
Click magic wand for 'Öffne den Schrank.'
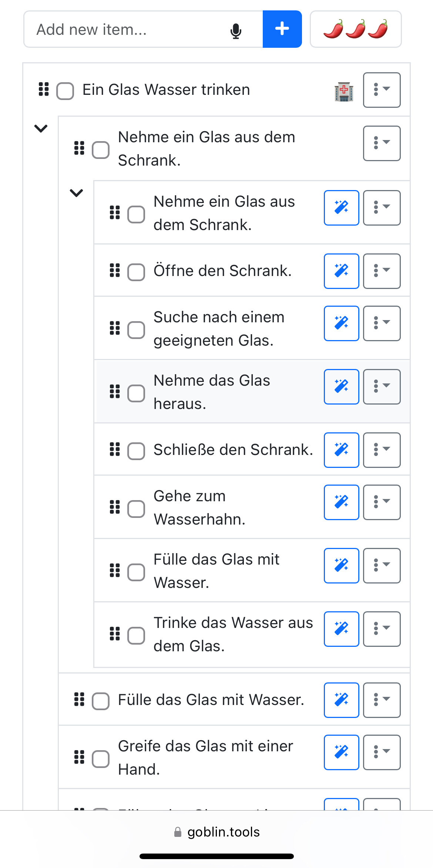point(341,271)
